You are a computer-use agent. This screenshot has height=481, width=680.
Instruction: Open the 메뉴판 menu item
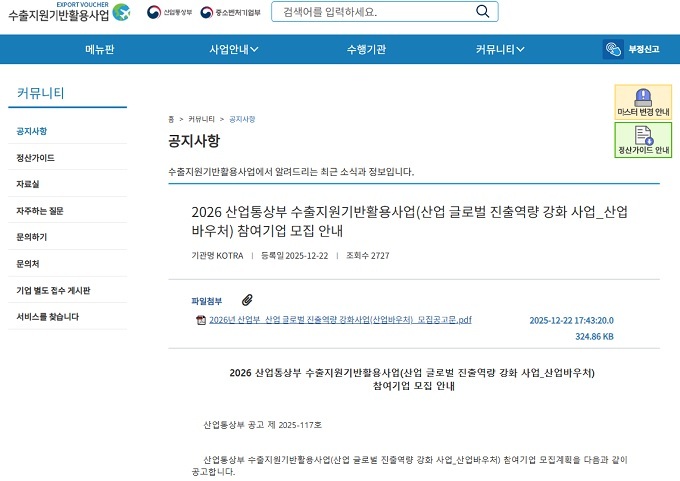pyautogui.click(x=100, y=50)
